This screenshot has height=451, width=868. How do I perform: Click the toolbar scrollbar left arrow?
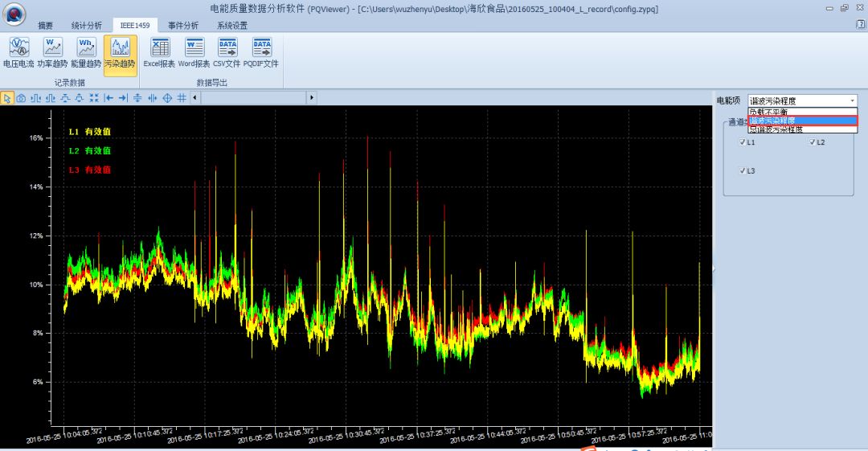(194, 97)
